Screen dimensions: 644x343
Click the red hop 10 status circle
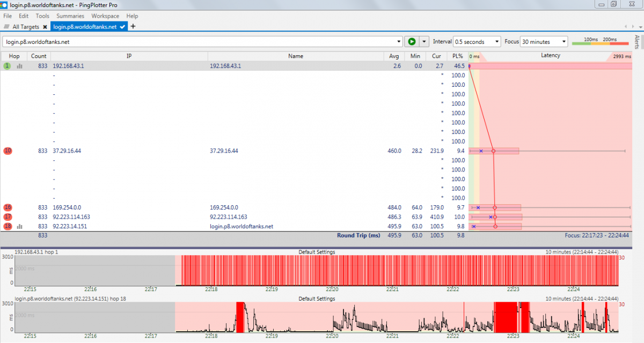point(8,151)
